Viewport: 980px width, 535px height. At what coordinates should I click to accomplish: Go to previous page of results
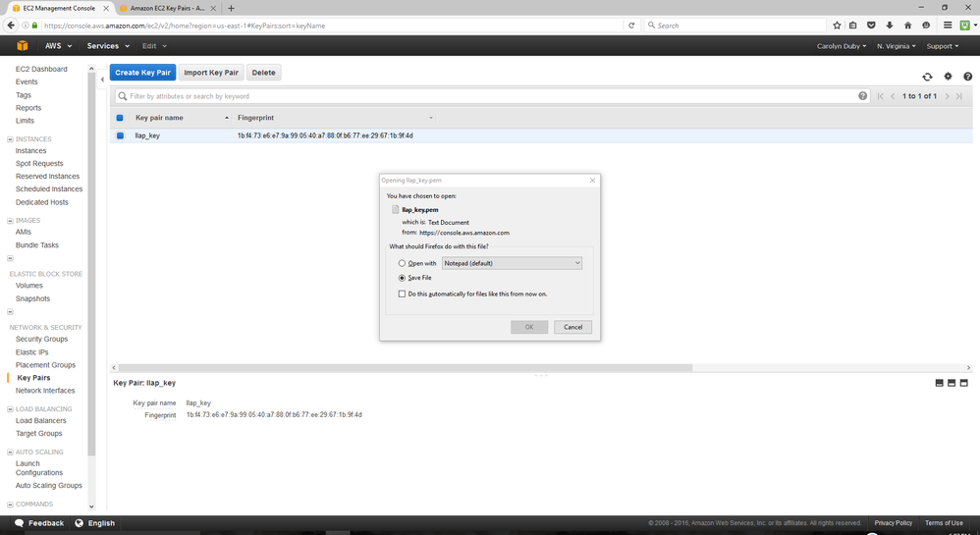[893, 96]
